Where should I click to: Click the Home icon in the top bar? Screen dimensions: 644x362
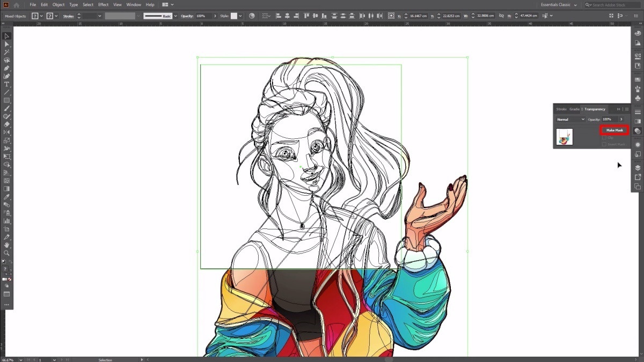point(16,5)
